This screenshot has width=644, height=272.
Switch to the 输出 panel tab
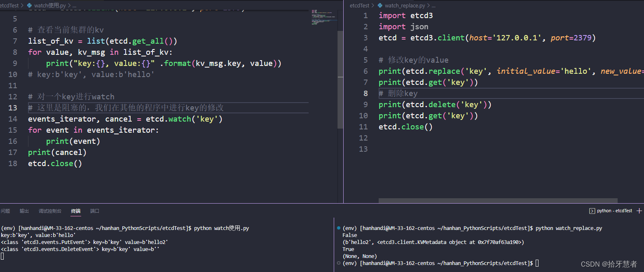[24, 211]
